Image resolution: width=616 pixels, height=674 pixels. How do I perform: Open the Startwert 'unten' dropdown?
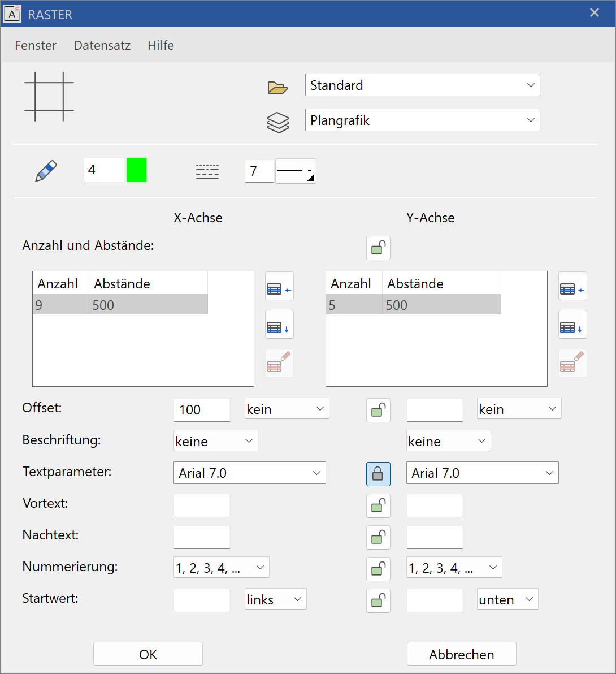[x=507, y=599]
